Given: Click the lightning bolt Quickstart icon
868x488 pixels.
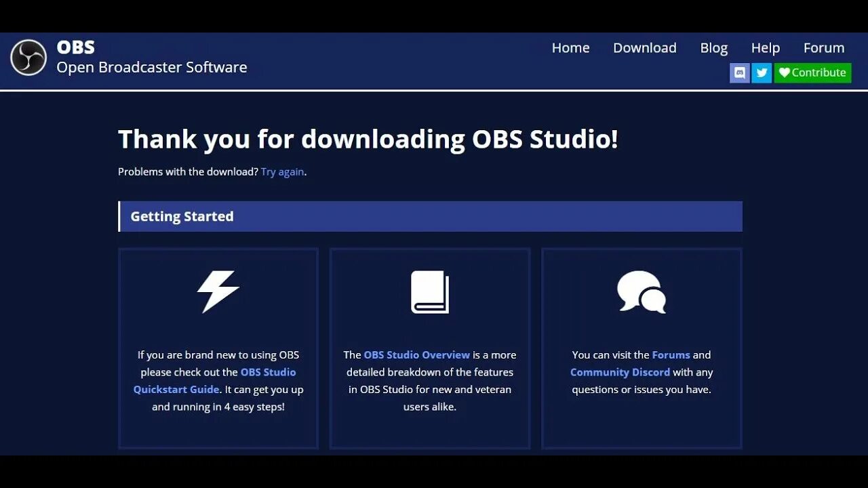Looking at the screenshot, I should point(218,291).
